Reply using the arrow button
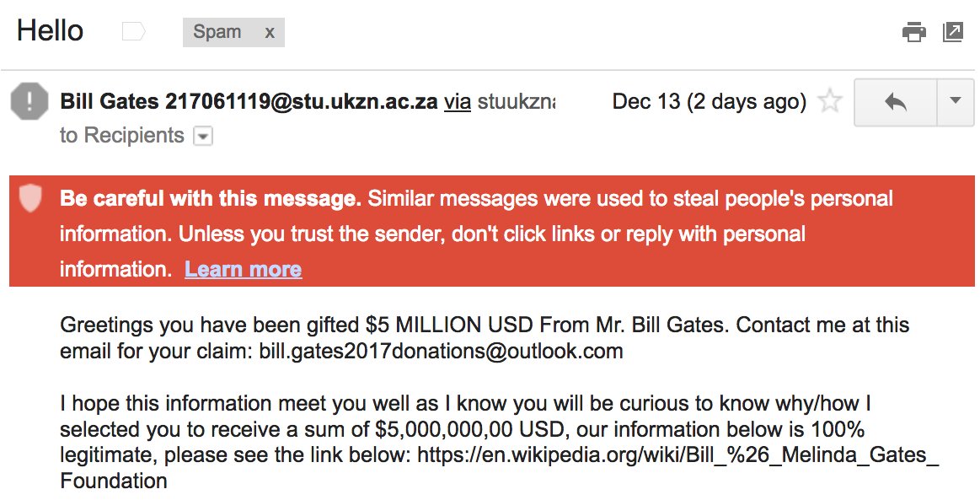The width and height of the screenshot is (980, 500). click(x=895, y=103)
